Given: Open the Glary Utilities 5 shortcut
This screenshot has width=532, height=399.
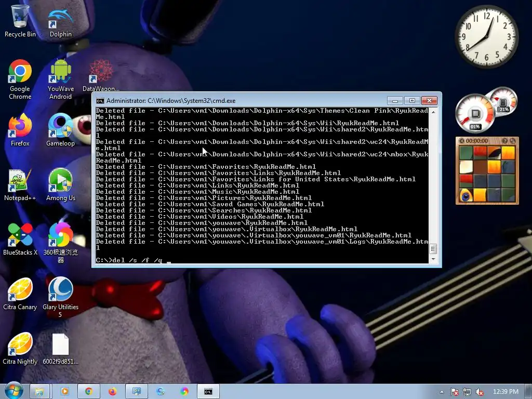Looking at the screenshot, I should click(60, 298).
